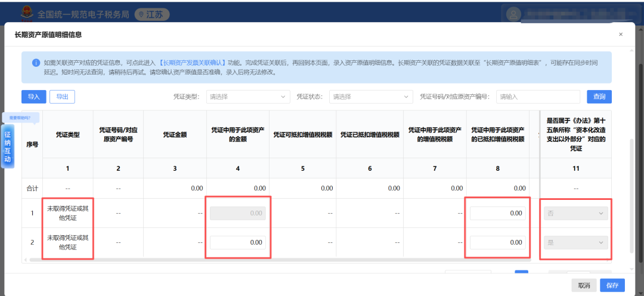
Task: Open row 2 dropdown showing 是
Action: click(575, 242)
